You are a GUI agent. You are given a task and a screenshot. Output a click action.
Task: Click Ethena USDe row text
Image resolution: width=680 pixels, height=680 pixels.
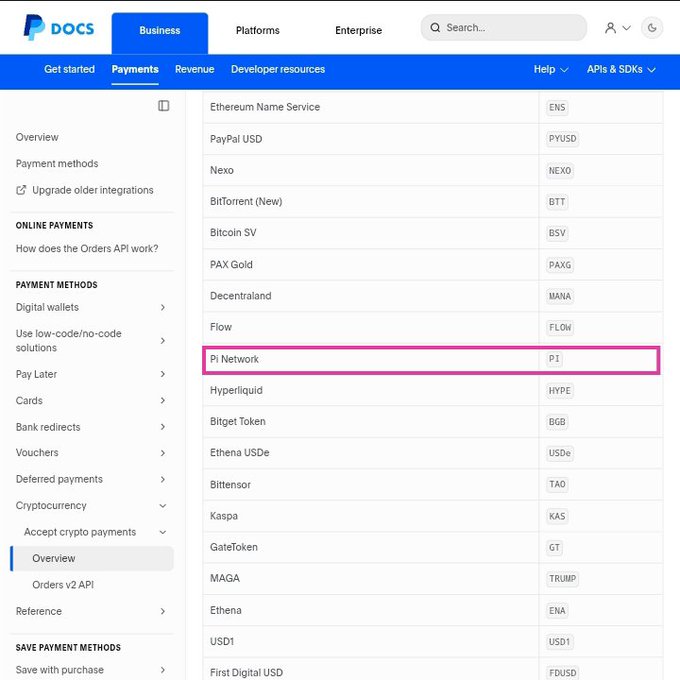tap(239, 453)
